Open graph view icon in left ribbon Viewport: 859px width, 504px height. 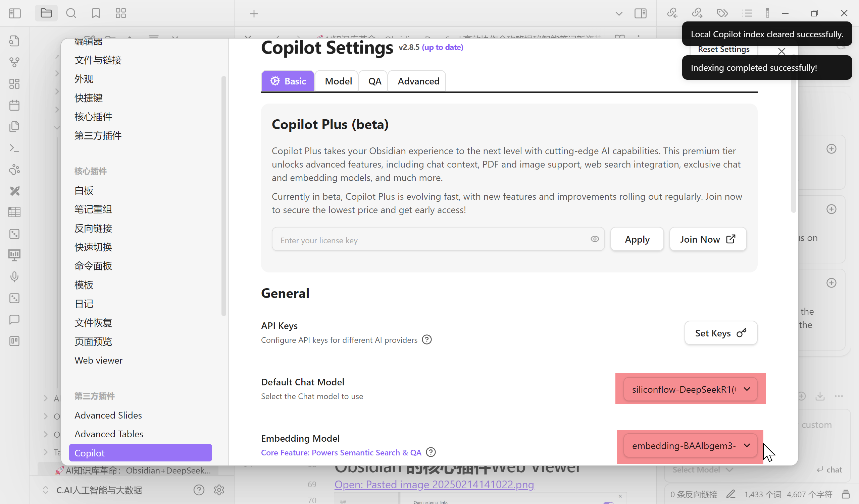[14, 62]
